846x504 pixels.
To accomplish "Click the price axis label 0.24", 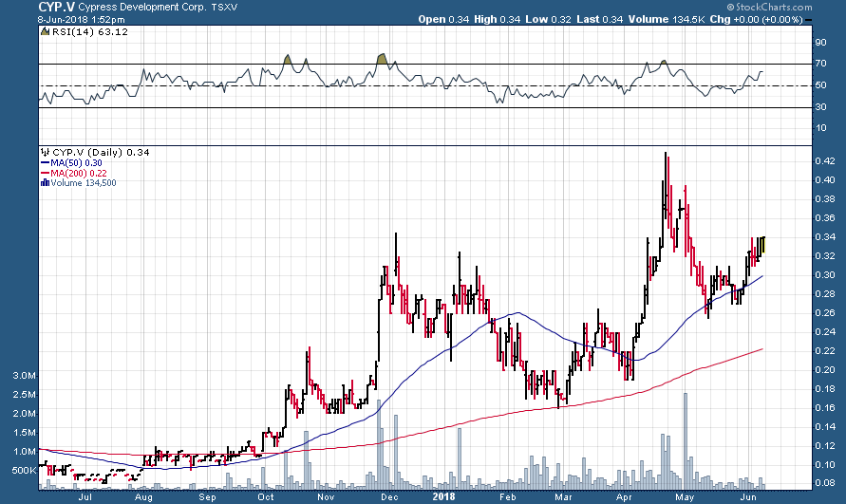I will point(825,331).
